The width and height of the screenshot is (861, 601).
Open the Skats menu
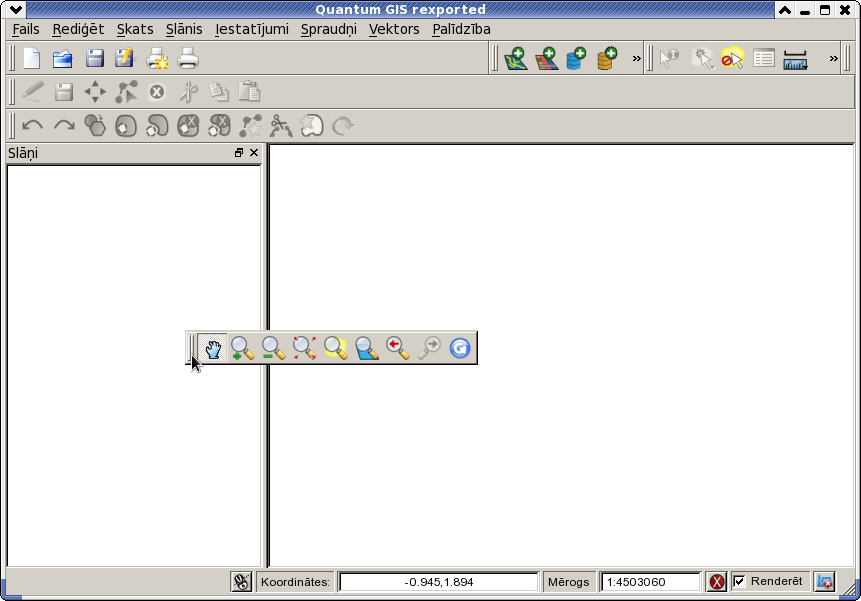[135, 29]
